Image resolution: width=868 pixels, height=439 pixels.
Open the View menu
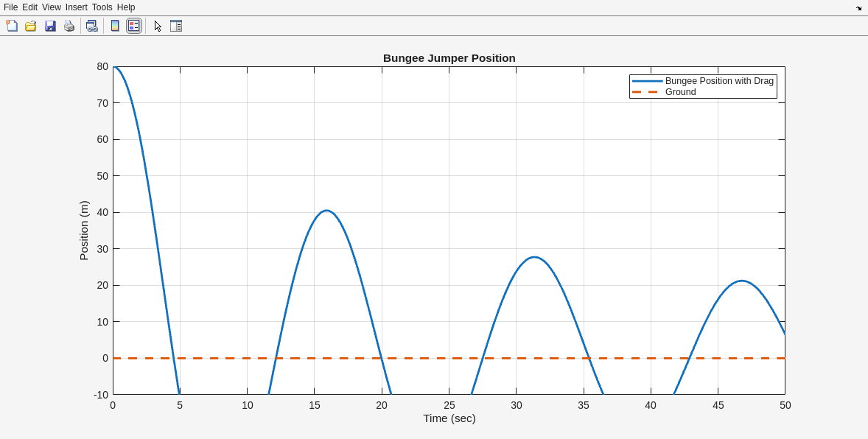52,7
